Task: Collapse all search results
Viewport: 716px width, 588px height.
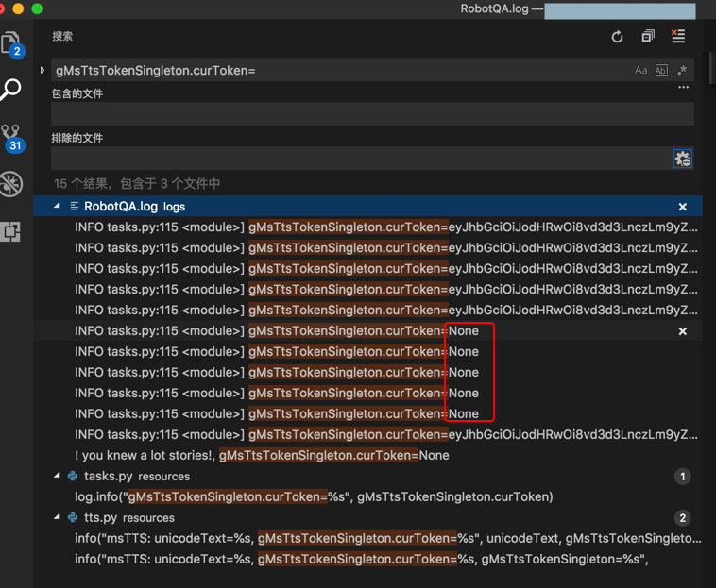Action: coord(647,36)
